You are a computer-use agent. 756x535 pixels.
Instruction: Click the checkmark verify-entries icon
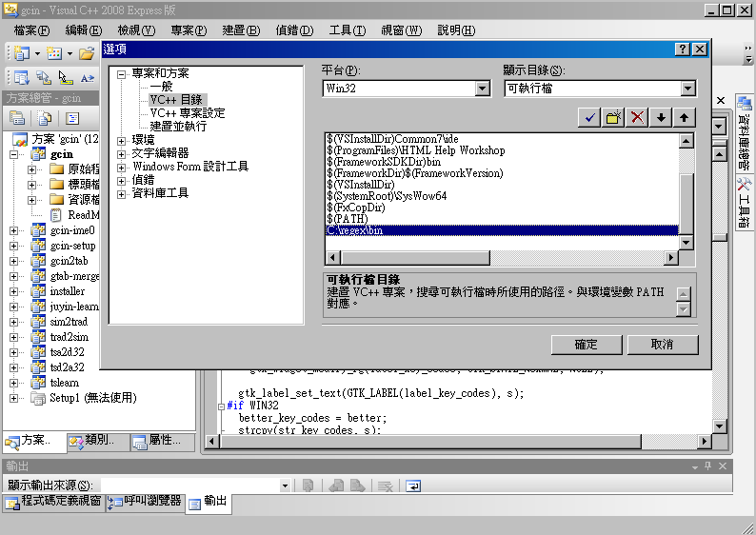pyautogui.click(x=590, y=117)
